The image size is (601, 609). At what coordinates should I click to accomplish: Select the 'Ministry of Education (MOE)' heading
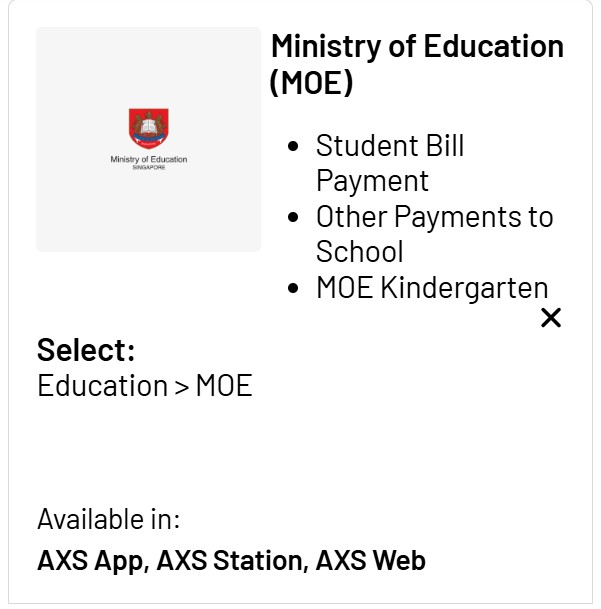(417, 64)
